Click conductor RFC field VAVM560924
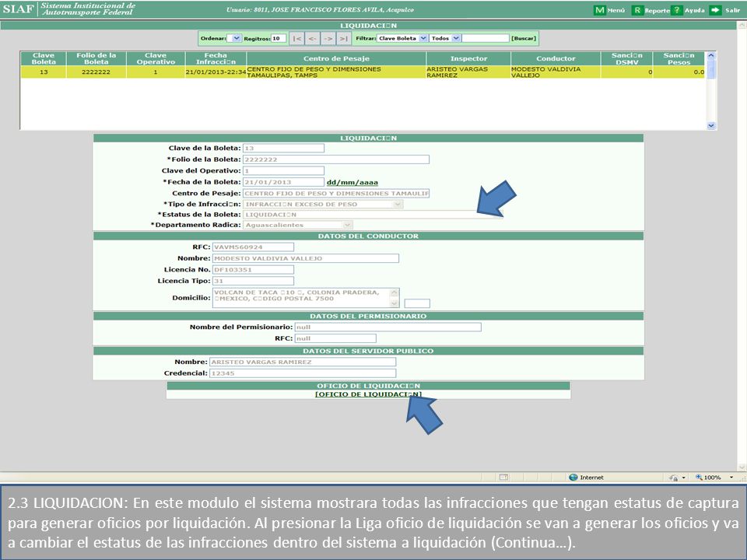The height and width of the screenshot is (560, 747). tap(253, 247)
